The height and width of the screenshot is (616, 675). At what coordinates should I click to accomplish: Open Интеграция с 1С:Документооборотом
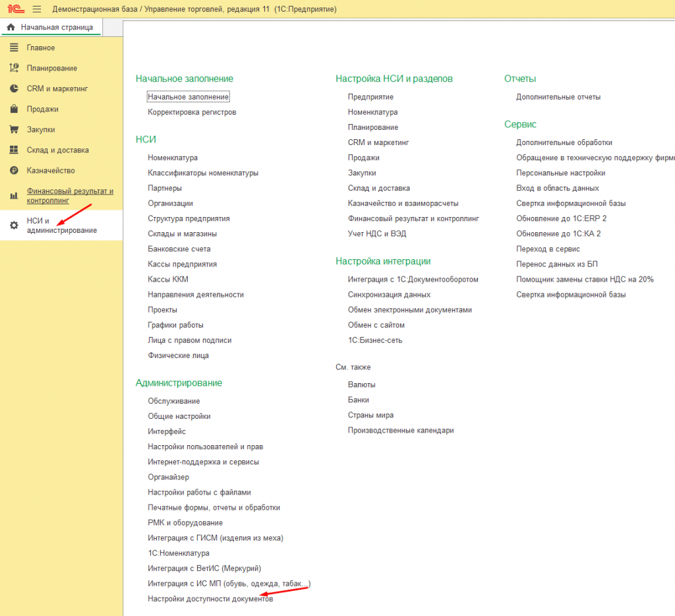[x=413, y=280]
